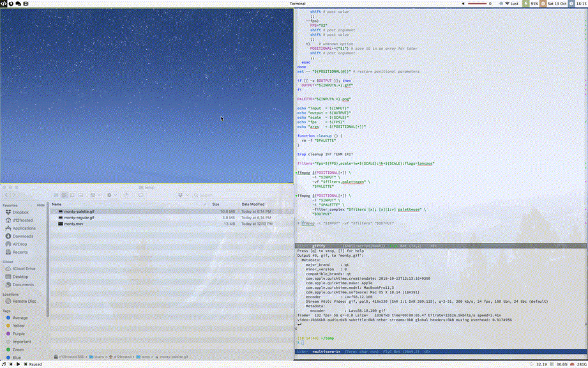Click the play button in bottom bar
This screenshot has height=368, width=588.
[x=18, y=364]
